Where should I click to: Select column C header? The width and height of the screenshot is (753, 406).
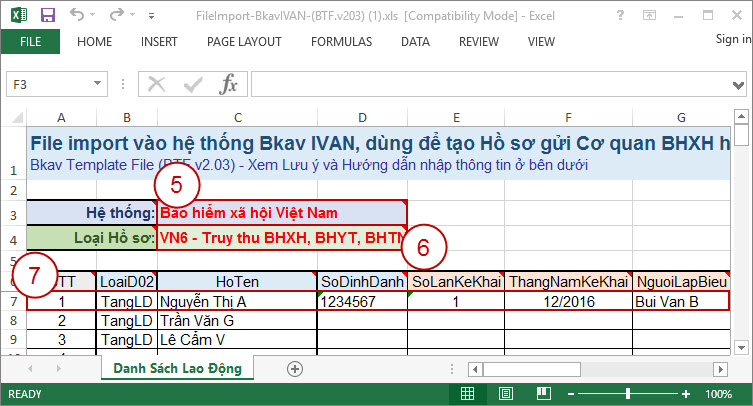click(238, 118)
